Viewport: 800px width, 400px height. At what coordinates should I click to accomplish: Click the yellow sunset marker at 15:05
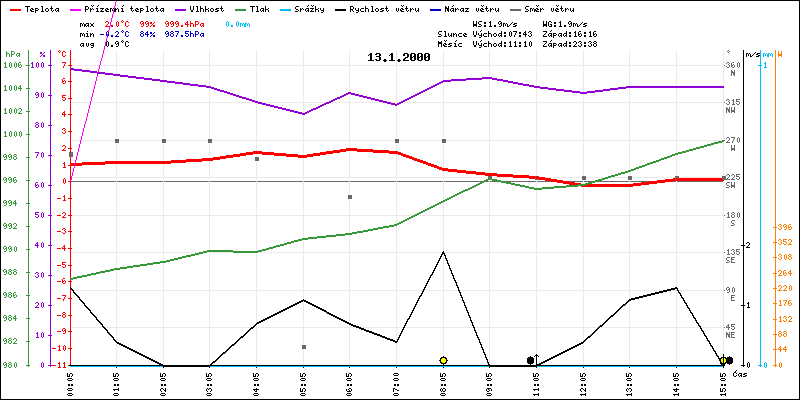tap(722, 360)
